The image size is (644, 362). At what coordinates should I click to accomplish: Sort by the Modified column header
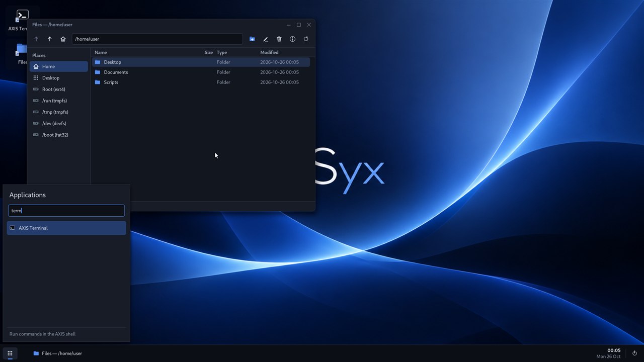(x=269, y=52)
